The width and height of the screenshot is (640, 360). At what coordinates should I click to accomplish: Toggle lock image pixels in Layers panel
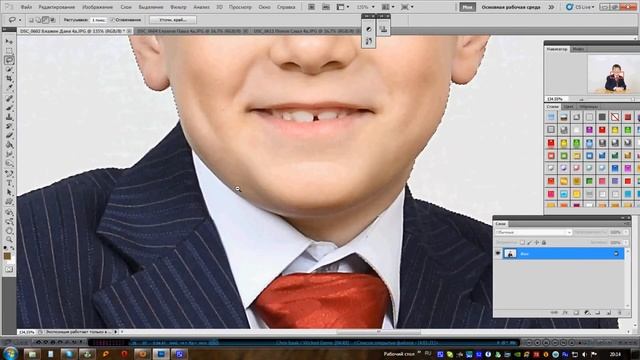coord(529,242)
